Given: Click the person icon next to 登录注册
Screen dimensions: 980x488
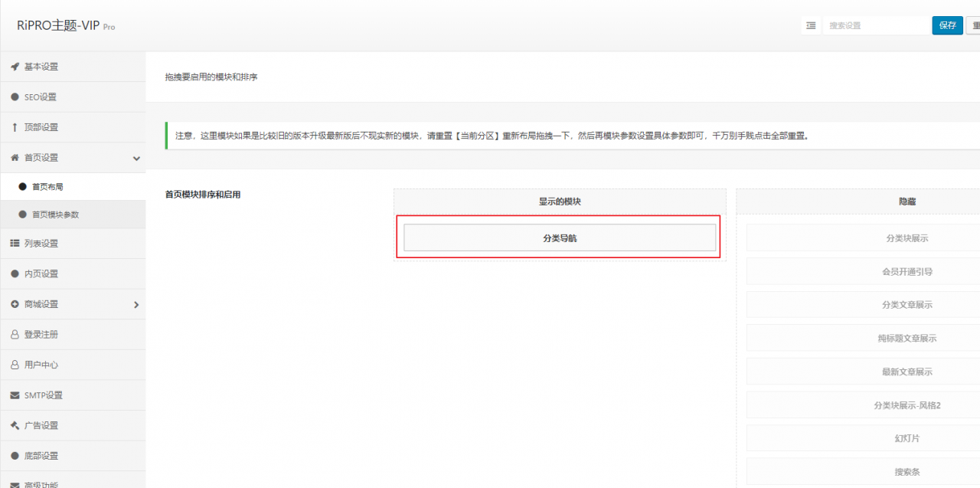Looking at the screenshot, I should 13,334.
